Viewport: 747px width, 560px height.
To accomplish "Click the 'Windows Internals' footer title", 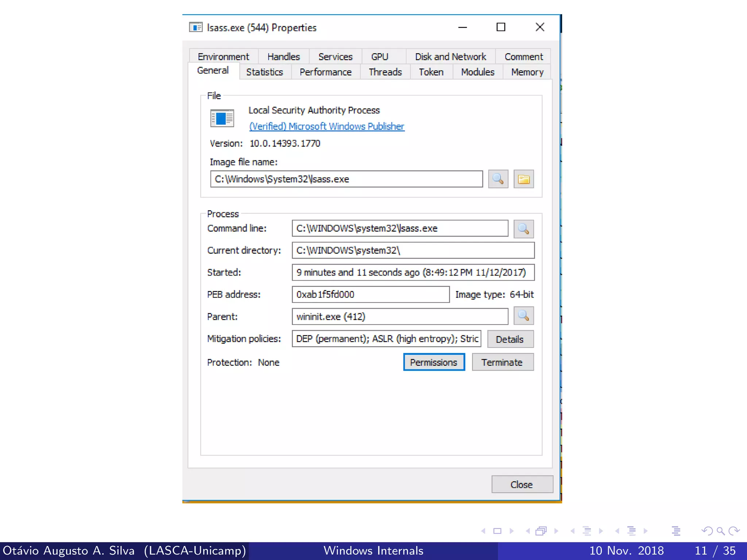I will (x=373, y=551).
